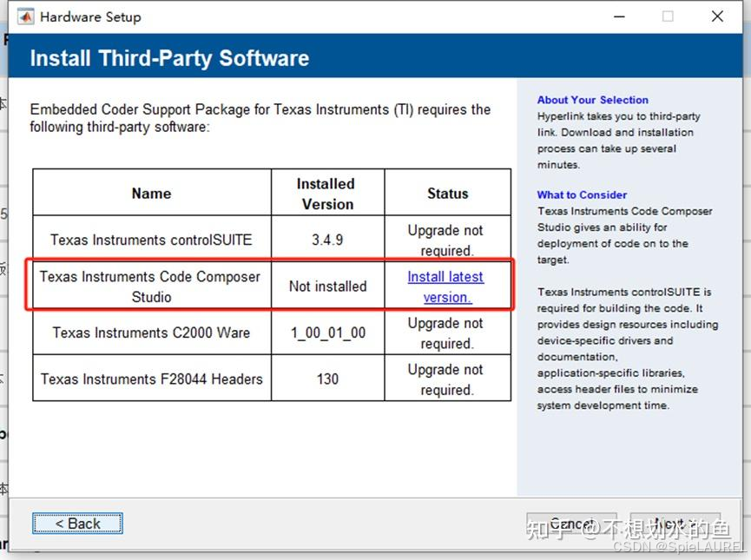This screenshot has height=560, width=751.
Task: Click F28044 Headers Upgrade not required status
Action: (x=447, y=379)
